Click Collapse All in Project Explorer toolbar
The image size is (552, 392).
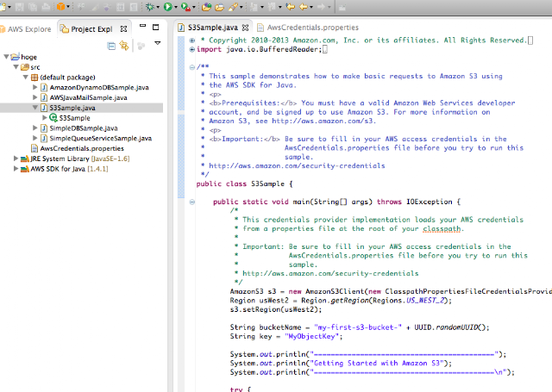point(111,46)
